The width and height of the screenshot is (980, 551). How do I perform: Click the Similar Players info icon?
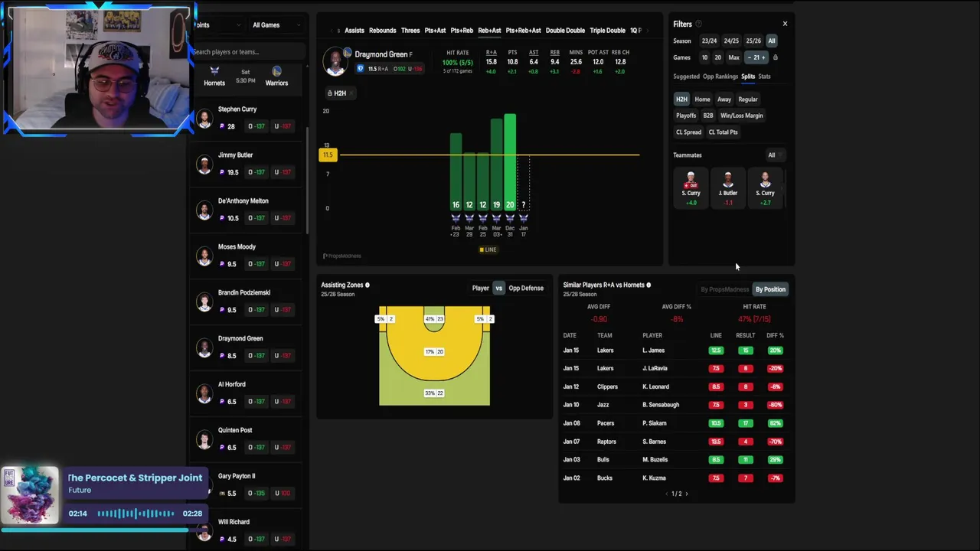coord(648,285)
